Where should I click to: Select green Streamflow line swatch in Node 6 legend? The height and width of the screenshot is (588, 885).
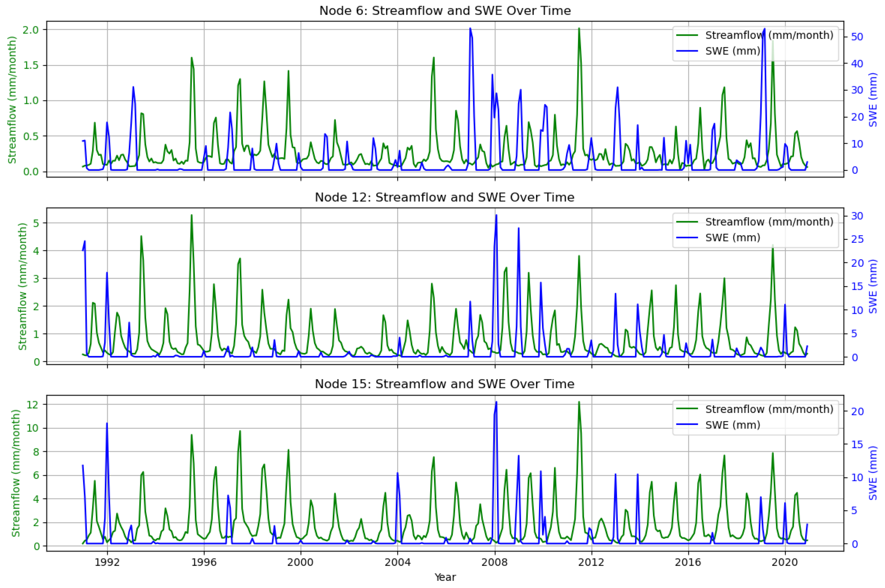687,35
